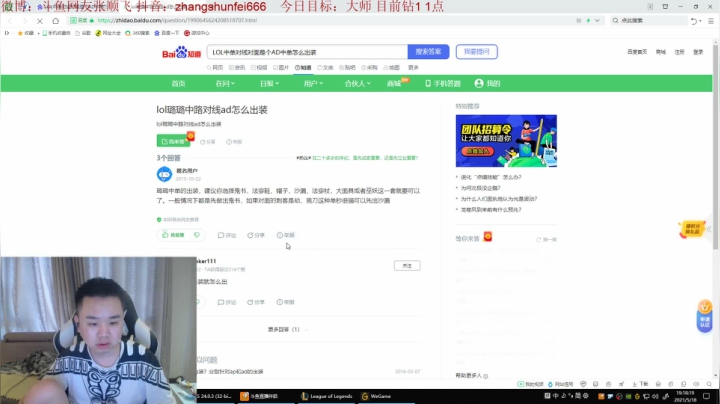Report the second answer

[286, 302]
